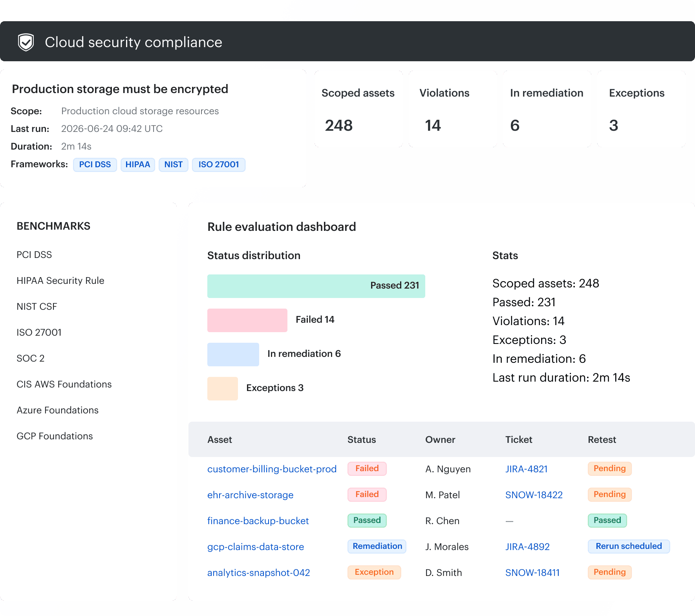The image size is (695, 616).
Task: Click the pink Failed status bar
Action: coord(247,320)
